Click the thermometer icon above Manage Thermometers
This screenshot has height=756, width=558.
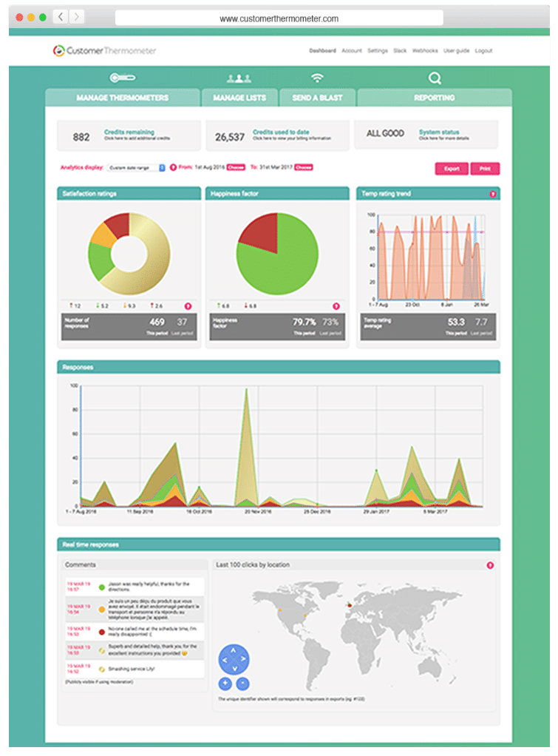coord(123,78)
